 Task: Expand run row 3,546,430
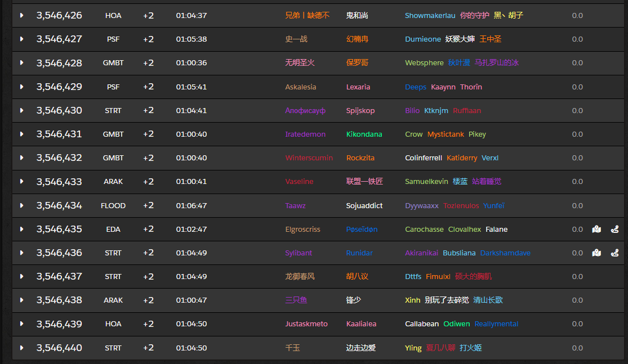[21, 110]
